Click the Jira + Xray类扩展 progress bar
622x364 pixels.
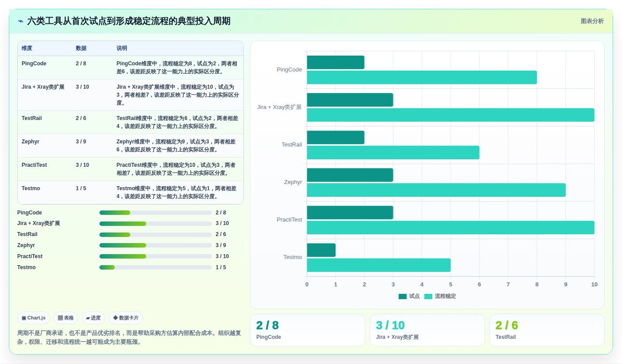pyautogui.click(x=155, y=224)
